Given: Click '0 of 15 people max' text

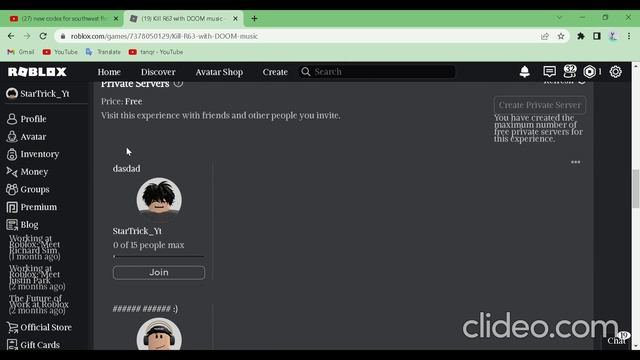Looking at the screenshot, I should pos(149,245).
